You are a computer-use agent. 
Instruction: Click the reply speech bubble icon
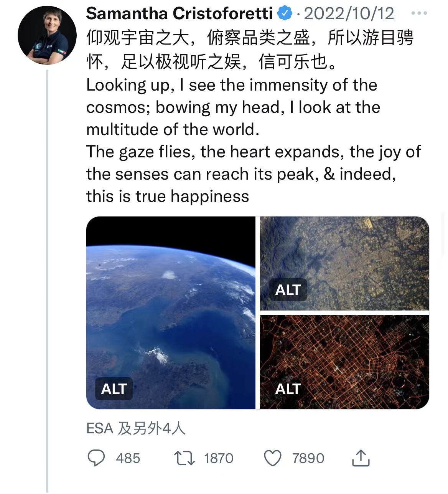[x=96, y=458]
